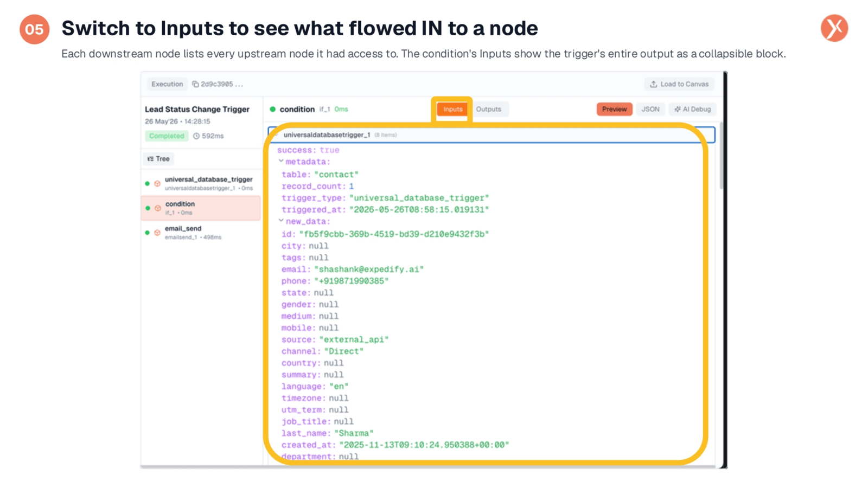Click the state: null line
The width and height of the screenshot is (868, 488).
click(x=307, y=293)
